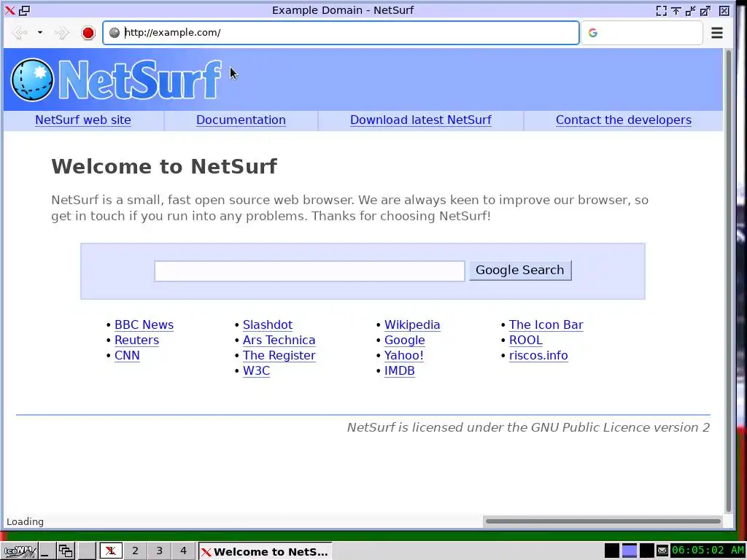The width and height of the screenshot is (747, 560).
Task: Click the Welcome to NetS... taskbar window button
Action: pyautogui.click(x=265, y=551)
